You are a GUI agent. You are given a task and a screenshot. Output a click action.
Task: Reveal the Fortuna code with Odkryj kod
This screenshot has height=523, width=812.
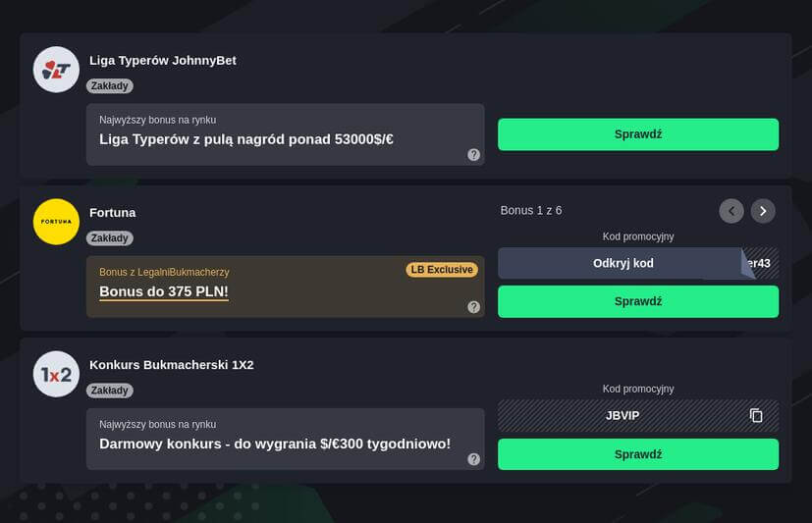pos(623,263)
